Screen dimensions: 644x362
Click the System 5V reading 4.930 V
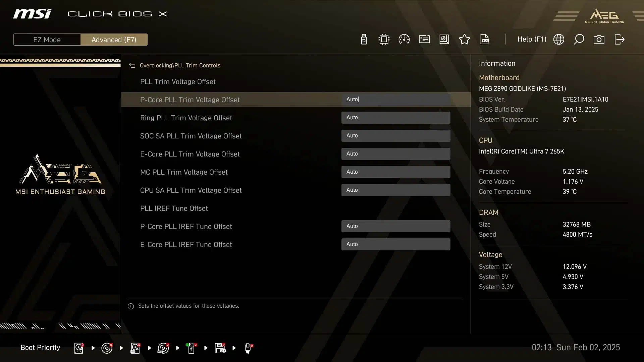573,277
